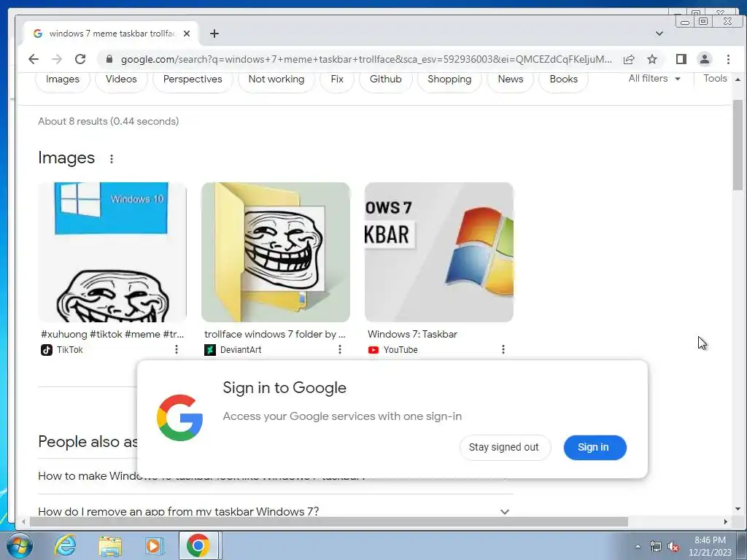This screenshot has width=747, height=560.
Task: Click the horizontal scrollbar thumb
Action: (329, 522)
